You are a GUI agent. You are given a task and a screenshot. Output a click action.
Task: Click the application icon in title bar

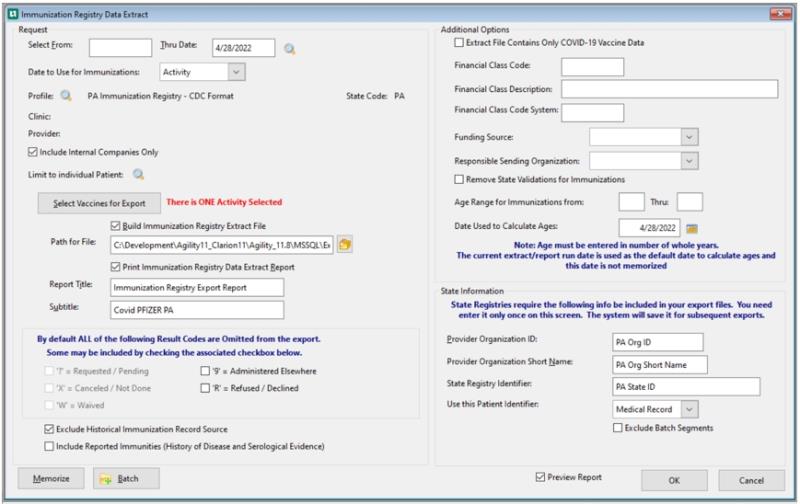(13, 14)
